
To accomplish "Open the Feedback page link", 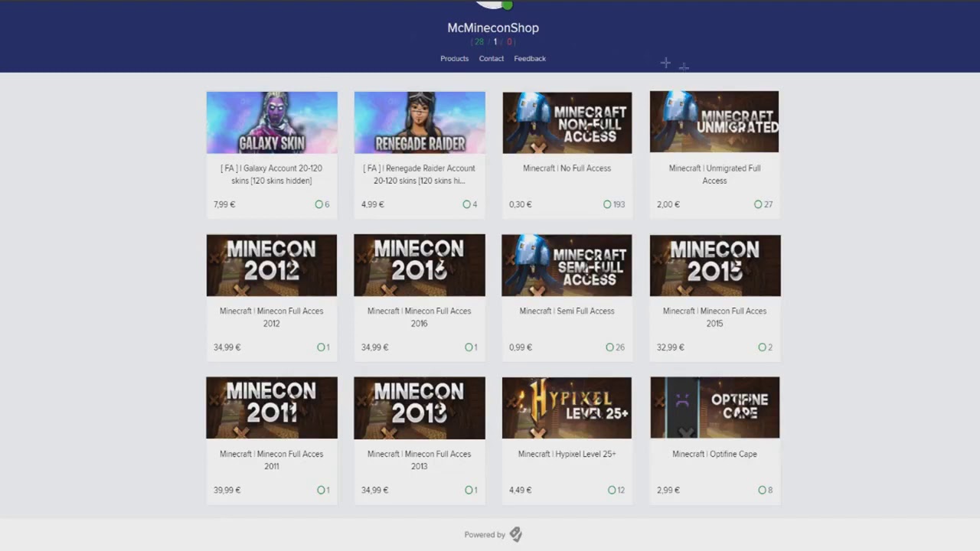I will 530,59.
